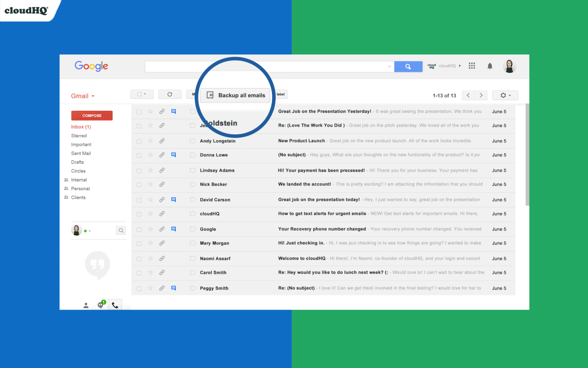Tick the checkbox for the Mary Morgan email
This screenshot has height=368, width=588.
pyautogui.click(x=139, y=244)
